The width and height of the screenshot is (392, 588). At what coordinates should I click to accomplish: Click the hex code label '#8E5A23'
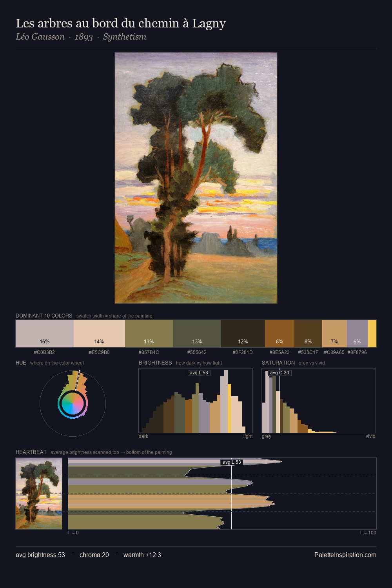pos(279,352)
